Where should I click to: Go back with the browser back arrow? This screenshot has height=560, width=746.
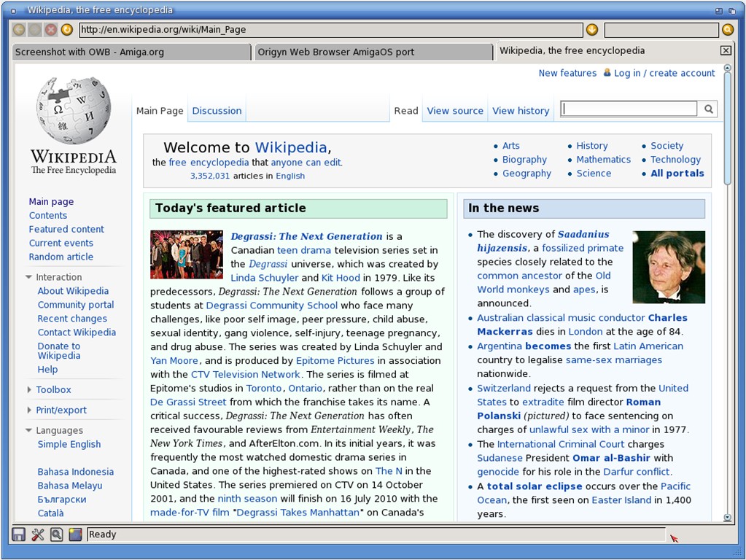19,29
